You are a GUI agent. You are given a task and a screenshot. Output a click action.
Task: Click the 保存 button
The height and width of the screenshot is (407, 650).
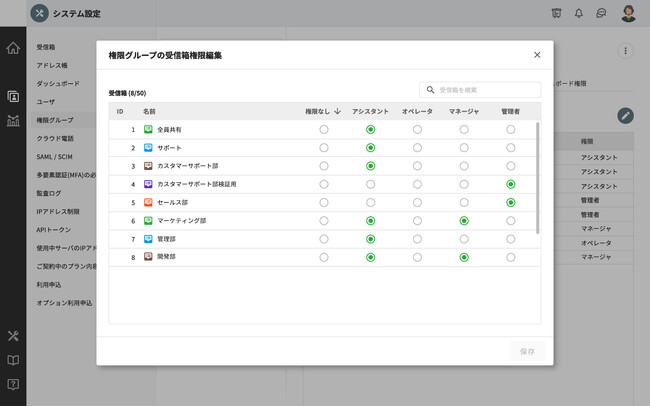point(528,351)
